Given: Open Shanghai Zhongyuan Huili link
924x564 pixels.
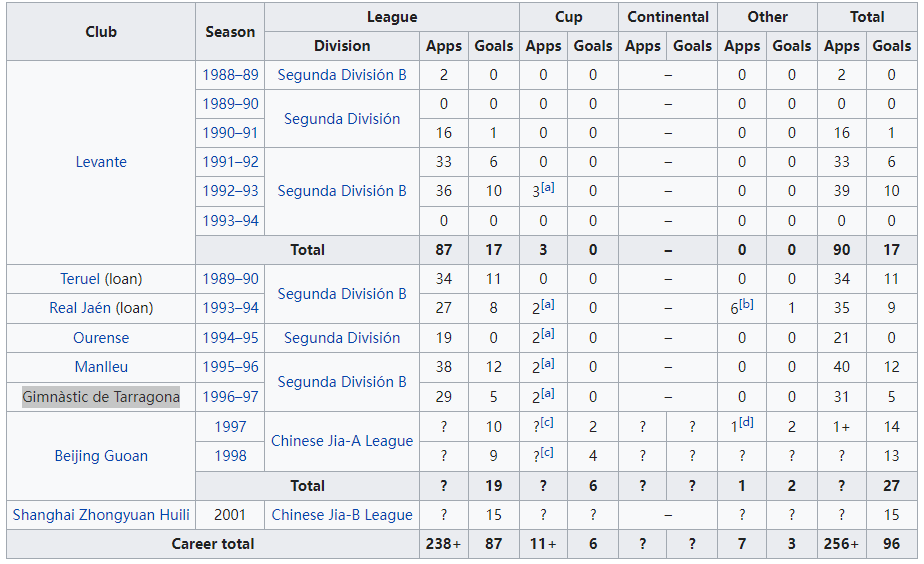Looking at the screenshot, I should (x=101, y=515).
